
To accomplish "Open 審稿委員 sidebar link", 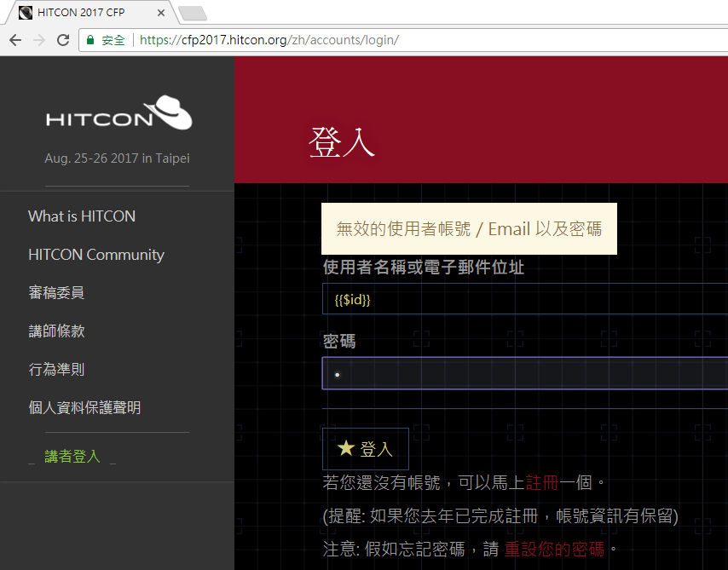I will tap(56, 293).
